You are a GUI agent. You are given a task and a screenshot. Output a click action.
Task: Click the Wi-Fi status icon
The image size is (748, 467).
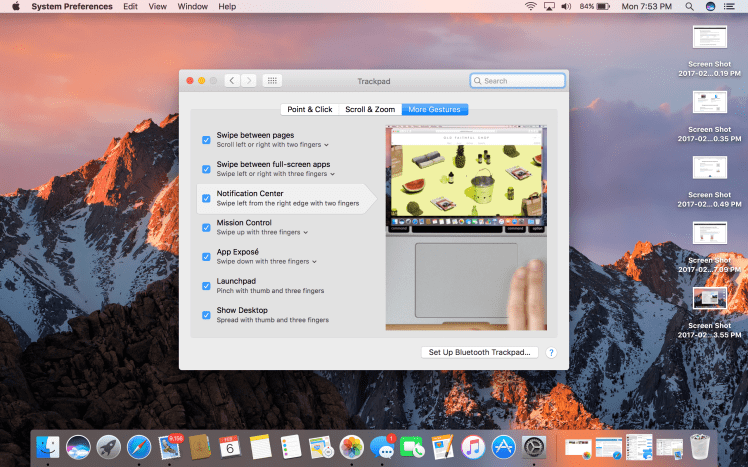tap(530, 6)
